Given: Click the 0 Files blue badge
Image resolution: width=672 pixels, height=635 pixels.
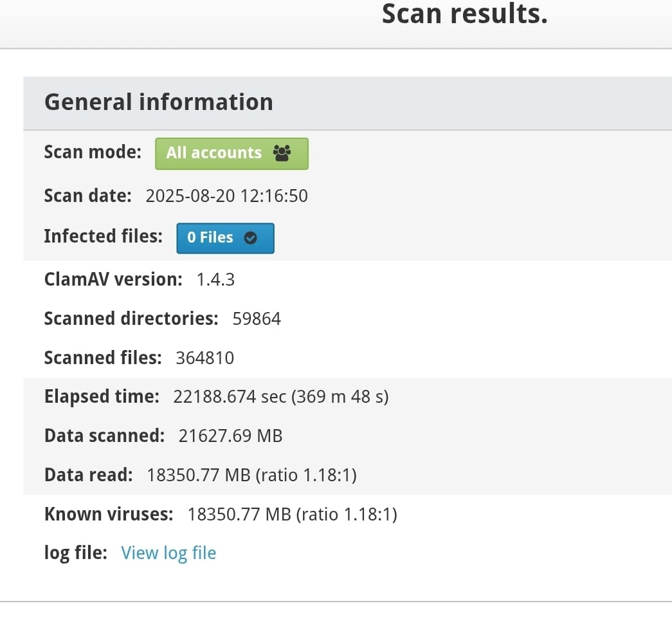Looking at the screenshot, I should [225, 238].
